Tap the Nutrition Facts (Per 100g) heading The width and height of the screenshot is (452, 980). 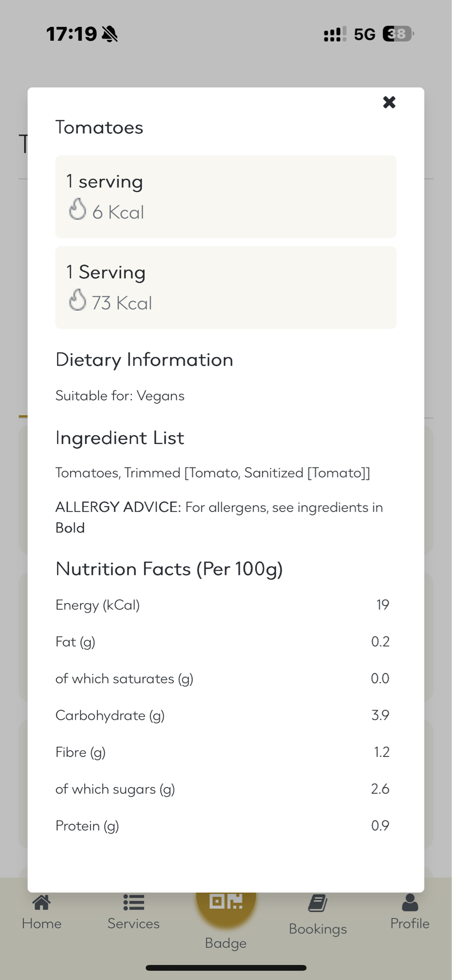tap(169, 569)
